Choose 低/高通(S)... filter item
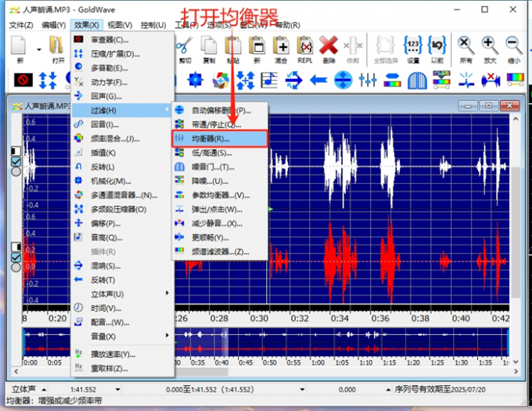 pos(220,153)
